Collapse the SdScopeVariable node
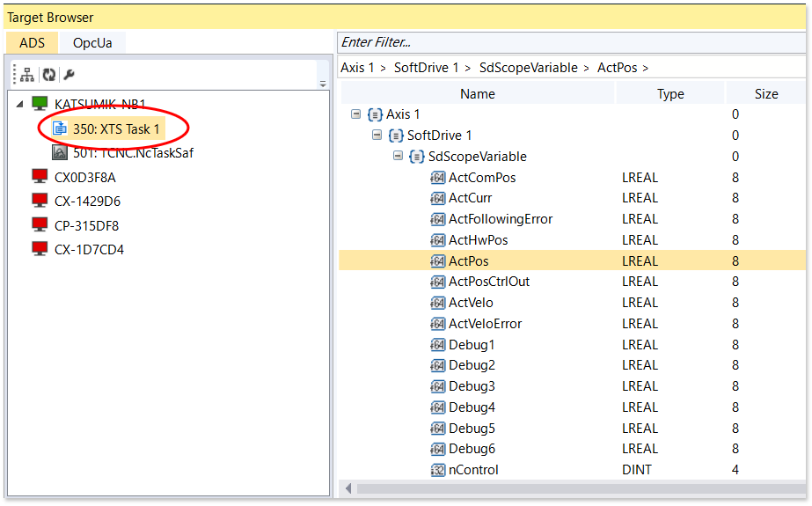Screen dimensions: 812x506 tap(398, 156)
